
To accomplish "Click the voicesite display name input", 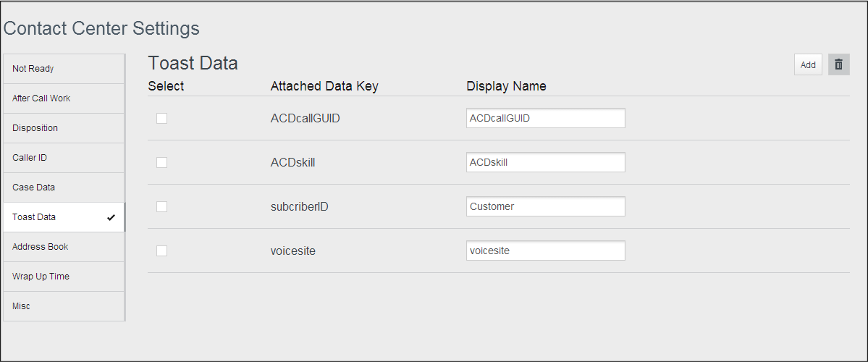I will (x=545, y=251).
